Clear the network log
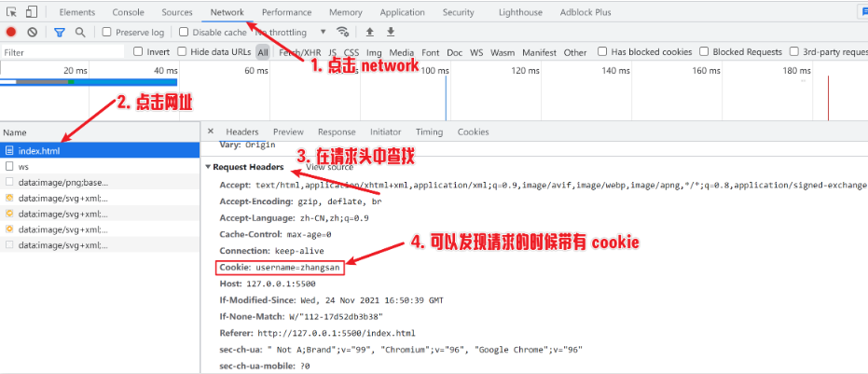The width and height of the screenshot is (868, 374). coord(32,32)
